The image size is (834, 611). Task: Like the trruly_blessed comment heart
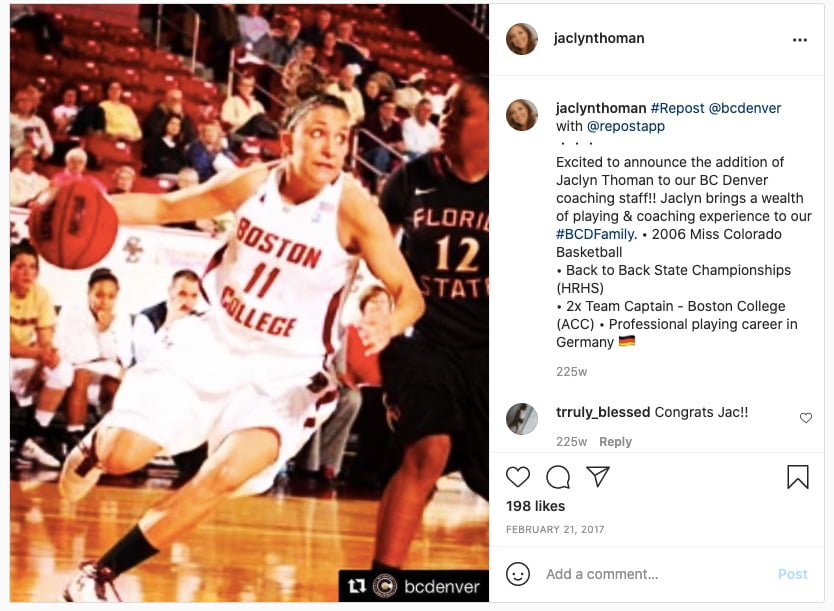(x=806, y=418)
